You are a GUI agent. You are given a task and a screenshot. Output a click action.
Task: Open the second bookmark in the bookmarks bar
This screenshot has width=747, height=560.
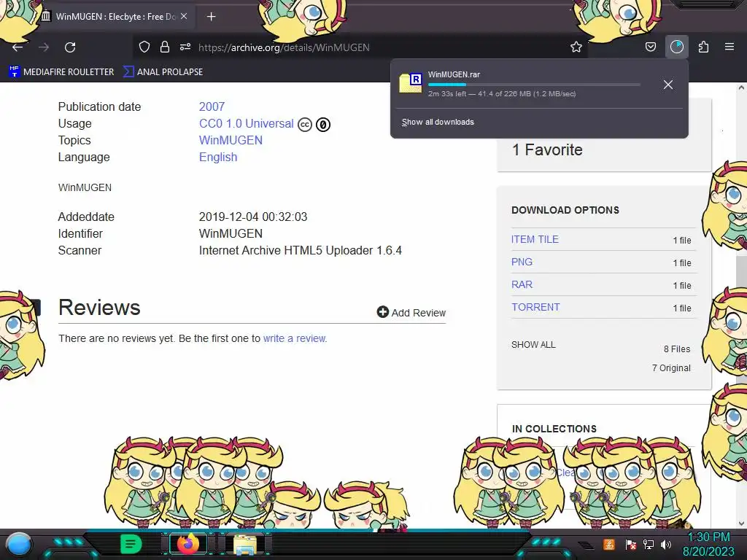tap(163, 72)
